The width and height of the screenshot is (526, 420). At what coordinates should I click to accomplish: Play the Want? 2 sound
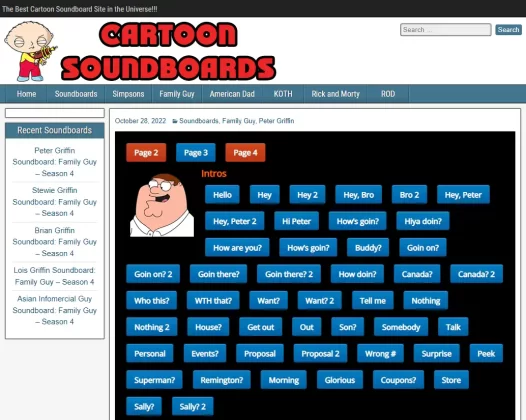(319, 301)
